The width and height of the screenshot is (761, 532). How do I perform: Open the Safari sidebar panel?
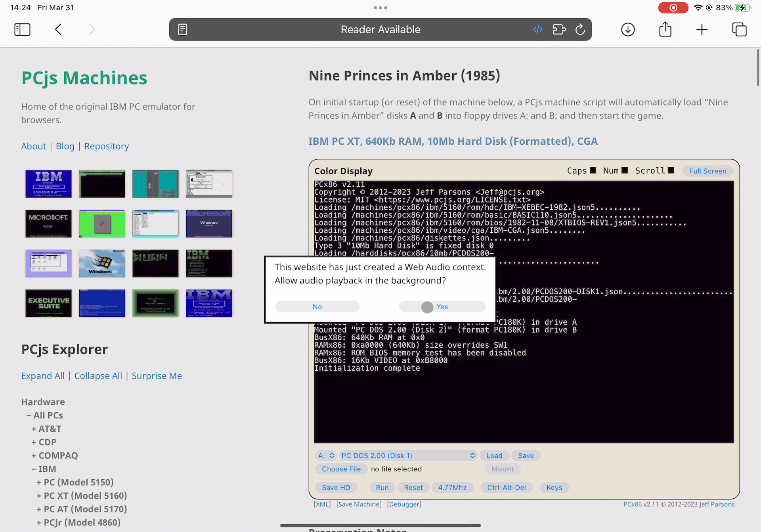[22, 29]
